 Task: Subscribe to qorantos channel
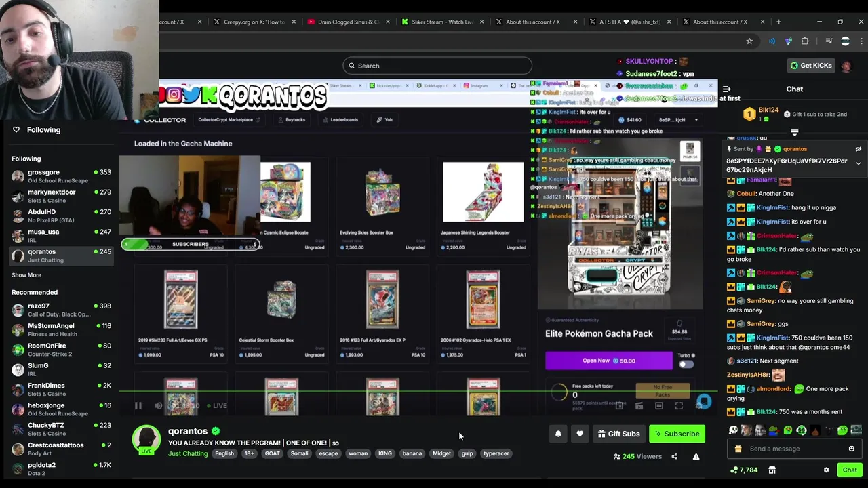pos(676,434)
